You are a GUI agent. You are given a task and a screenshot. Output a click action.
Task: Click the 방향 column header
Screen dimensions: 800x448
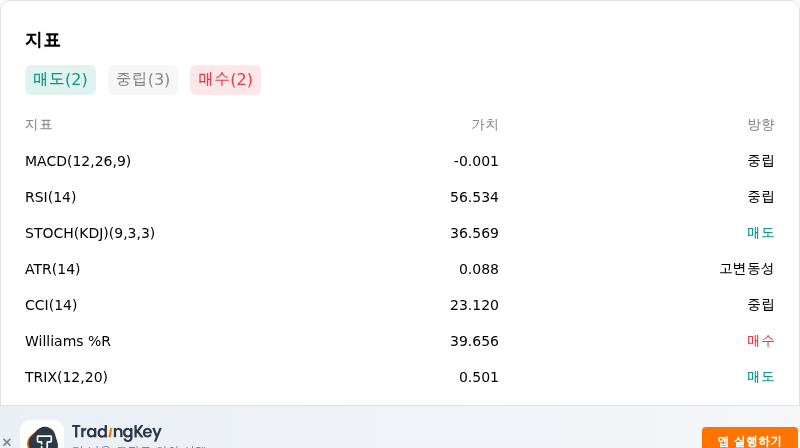click(x=761, y=125)
